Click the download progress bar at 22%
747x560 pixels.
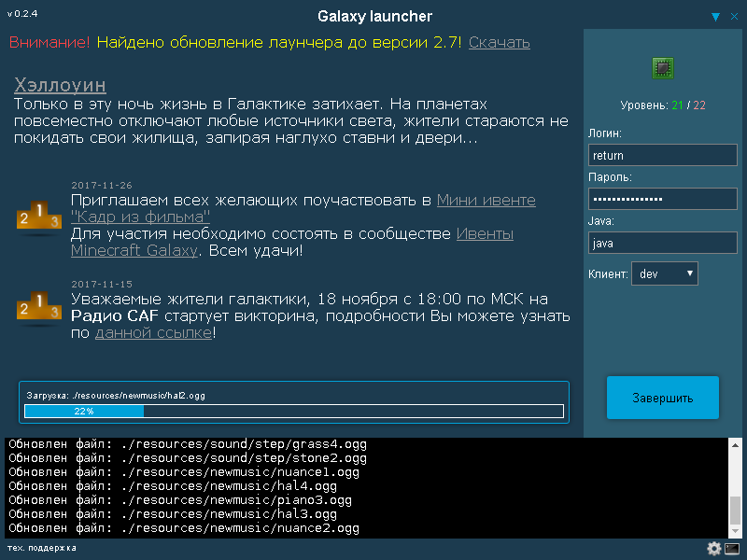tap(294, 411)
